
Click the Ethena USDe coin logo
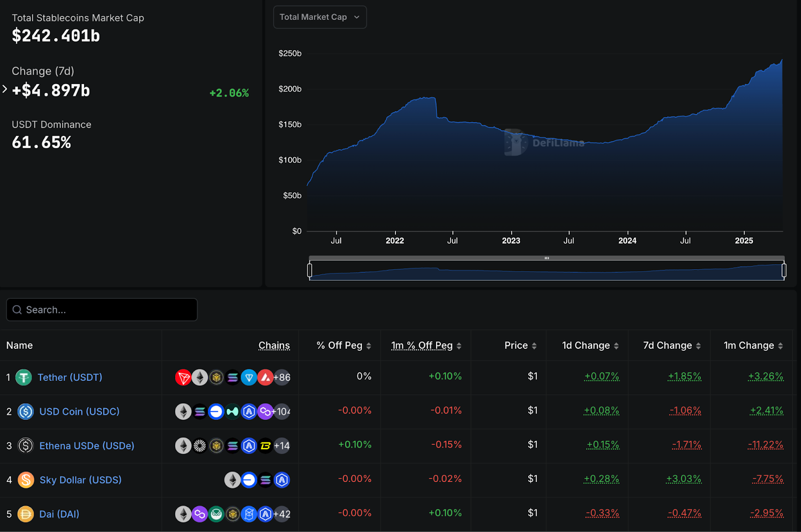(26, 445)
